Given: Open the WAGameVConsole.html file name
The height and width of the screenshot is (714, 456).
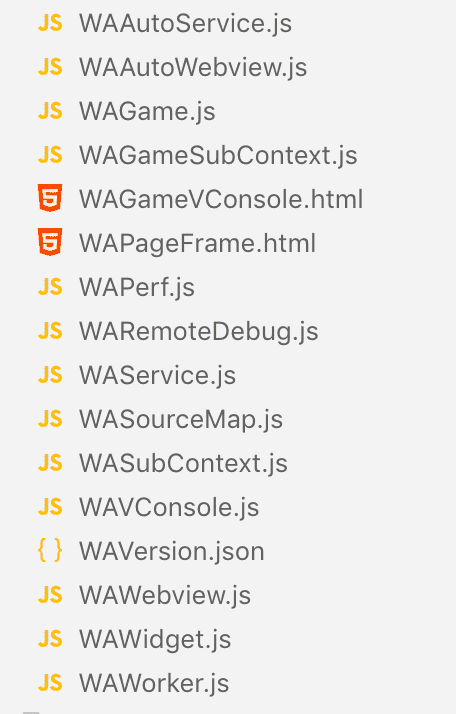Looking at the screenshot, I should coord(221,199).
